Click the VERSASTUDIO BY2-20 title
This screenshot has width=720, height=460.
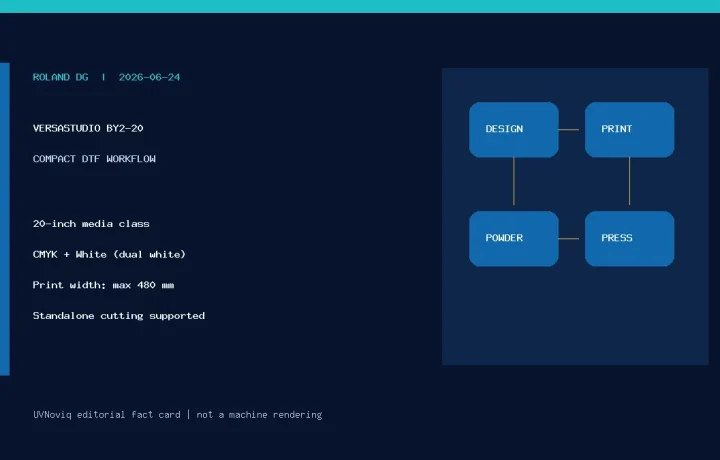(x=88, y=128)
